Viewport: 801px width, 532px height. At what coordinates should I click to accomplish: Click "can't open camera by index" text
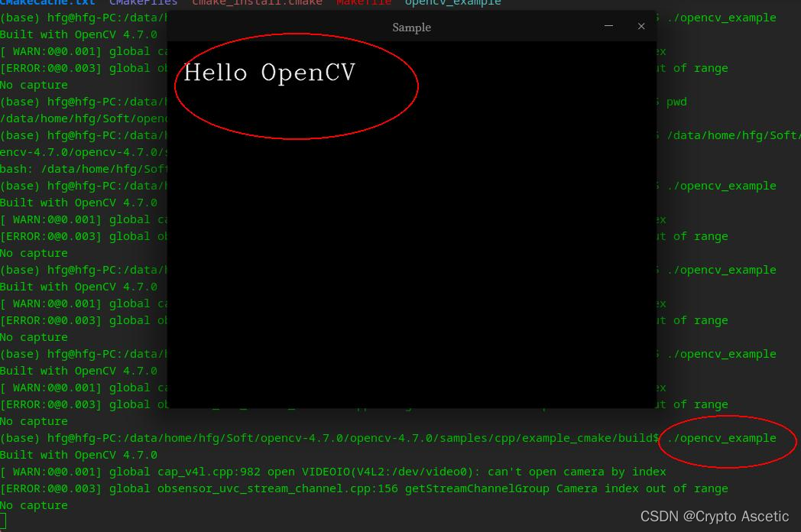(x=577, y=472)
